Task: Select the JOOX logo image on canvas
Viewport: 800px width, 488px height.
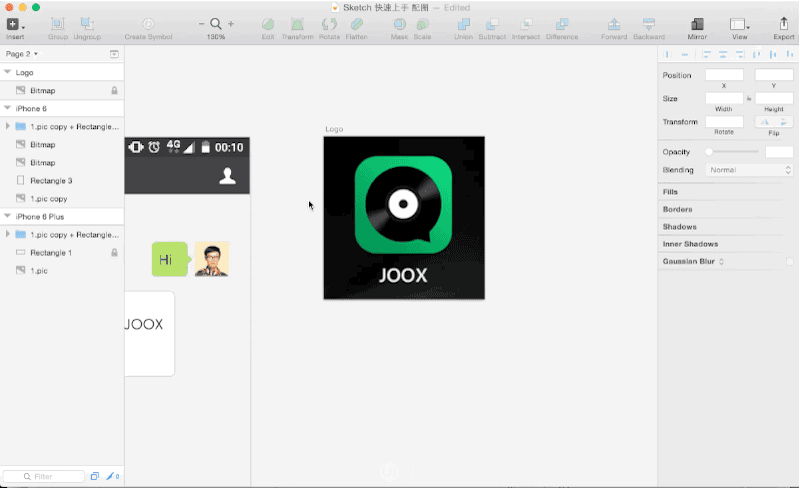Action: (x=404, y=217)
